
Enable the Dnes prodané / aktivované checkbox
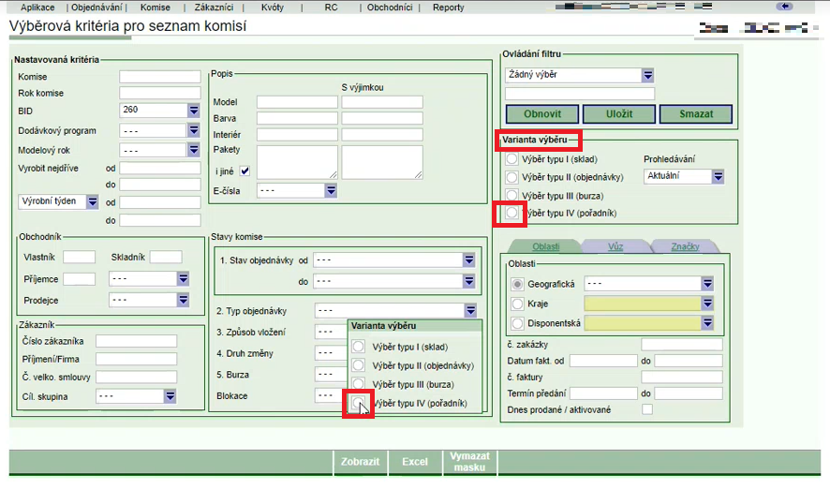(647, 409)
